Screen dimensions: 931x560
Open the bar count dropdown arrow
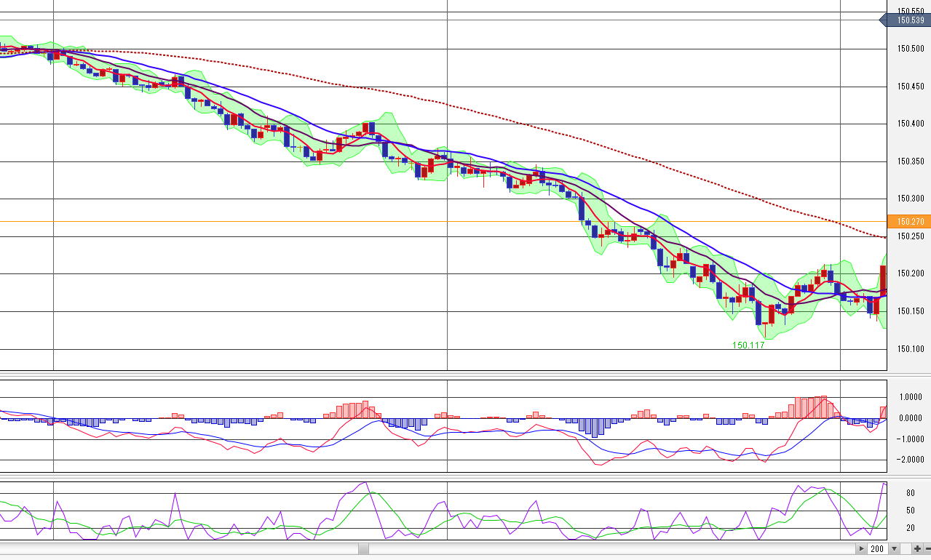pyautogui.click(x=895, y=549)
